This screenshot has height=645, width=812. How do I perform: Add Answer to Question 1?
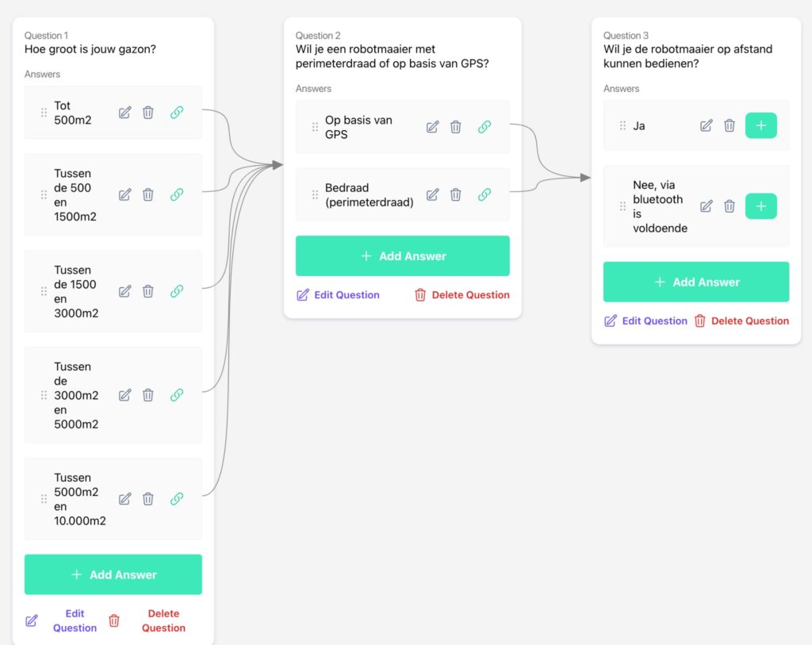point(113,574)
